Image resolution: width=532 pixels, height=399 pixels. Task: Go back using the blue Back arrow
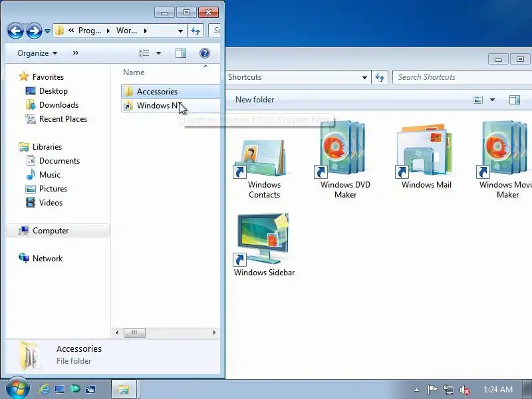(15, 31)
